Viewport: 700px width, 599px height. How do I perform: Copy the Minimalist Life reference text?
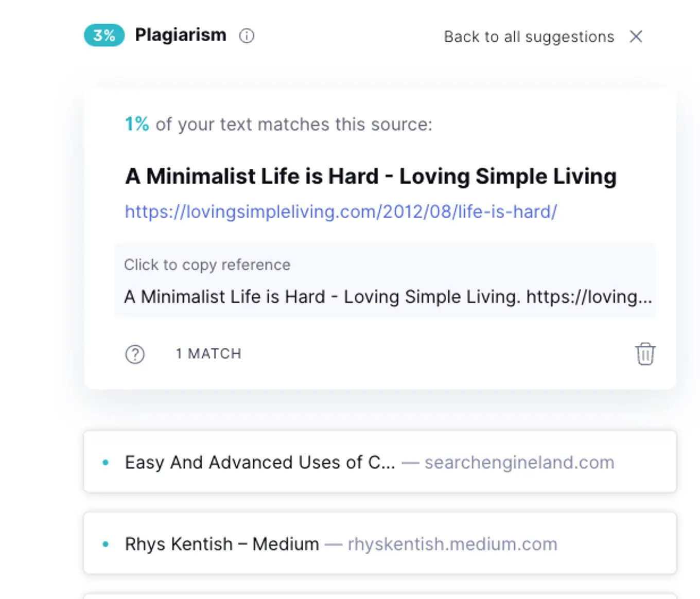click(x=388, y=297)
